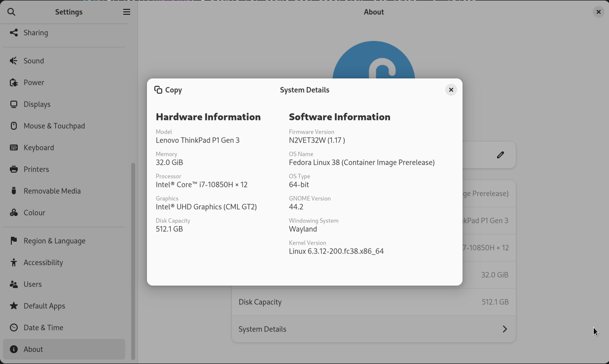The width and height of the screenshot is (609, 364).
Task: Click the Graphics label in the dialog
Action: pos(167,198)
